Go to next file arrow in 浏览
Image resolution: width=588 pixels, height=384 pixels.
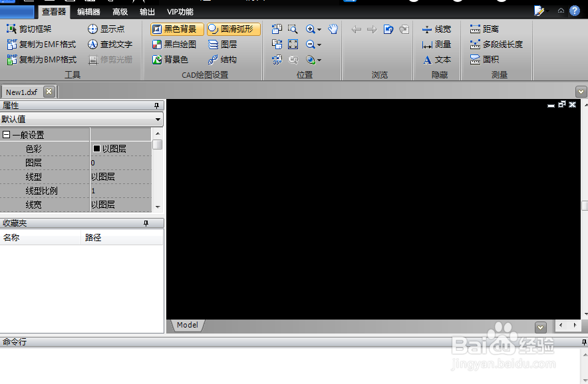tap(372, 29)
